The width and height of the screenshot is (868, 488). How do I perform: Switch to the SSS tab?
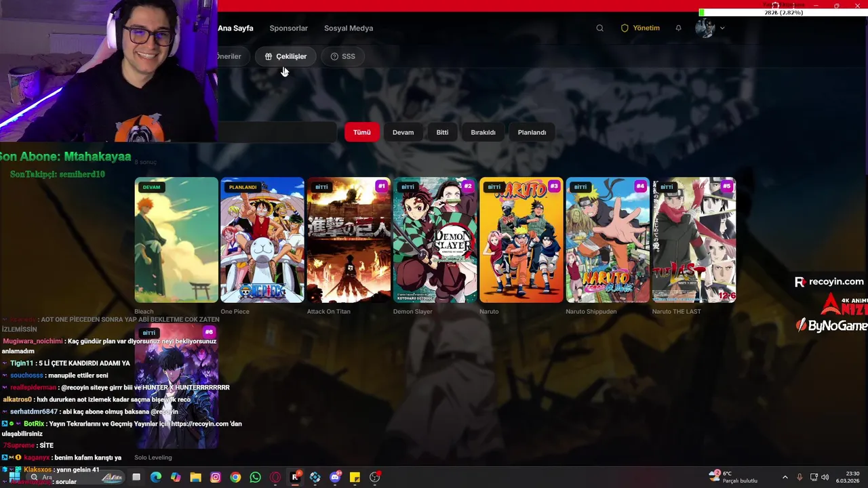pos(343,56)
